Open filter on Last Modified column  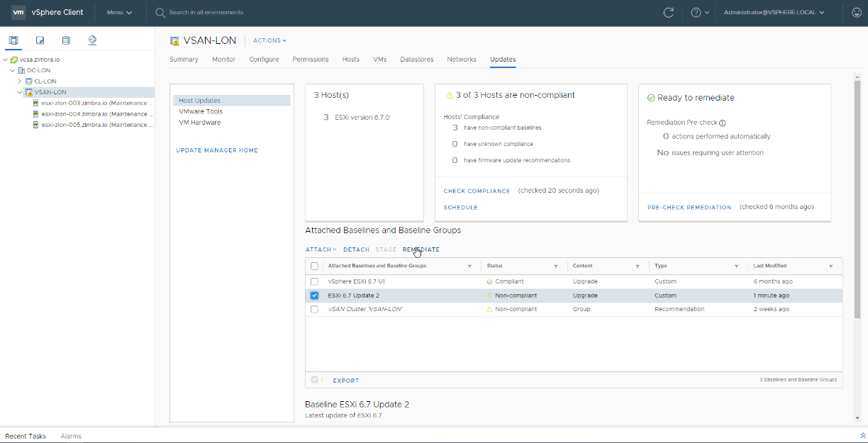coord(831,267)
